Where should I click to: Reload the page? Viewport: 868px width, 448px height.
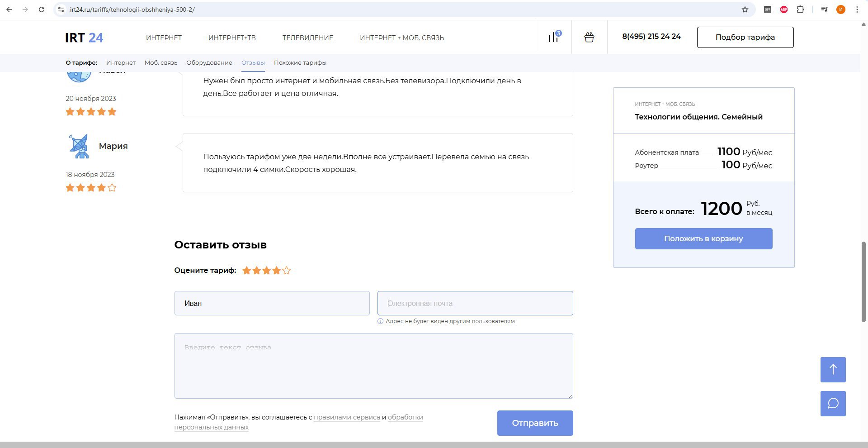pyautogui.click(x=42, y=10)
